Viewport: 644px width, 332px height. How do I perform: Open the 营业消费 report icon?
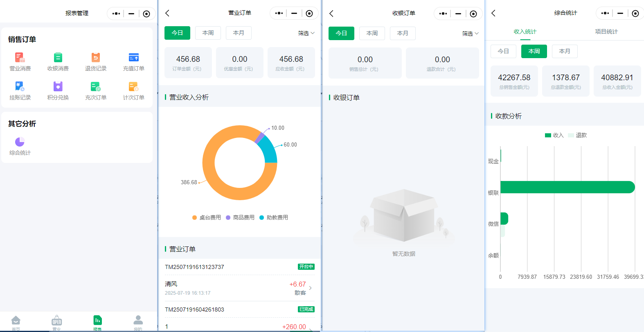[20, 58]
